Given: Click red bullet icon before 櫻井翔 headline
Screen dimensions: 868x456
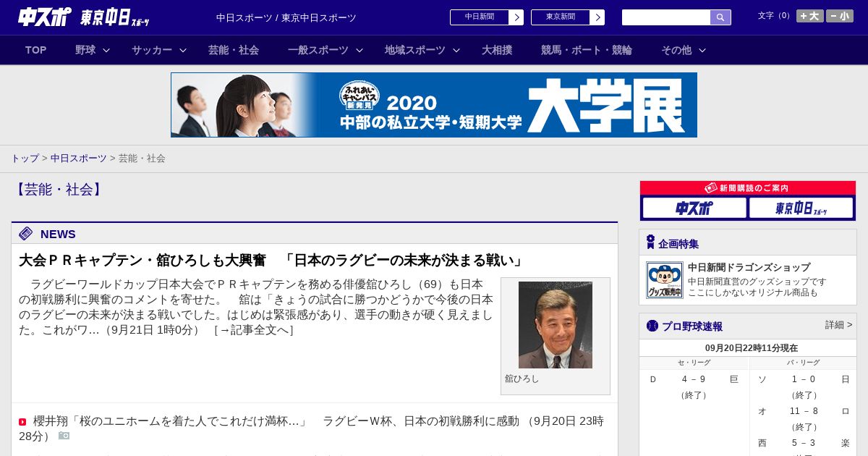Looking at the screenshot, I should click(22, 422).
